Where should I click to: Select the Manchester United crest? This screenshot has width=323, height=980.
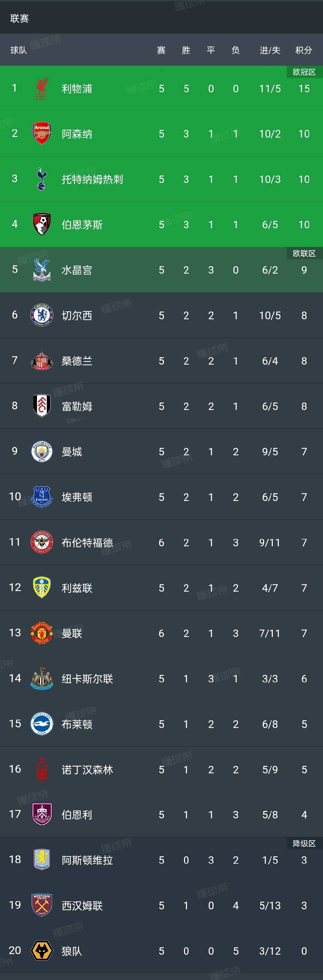click(42, 633)
